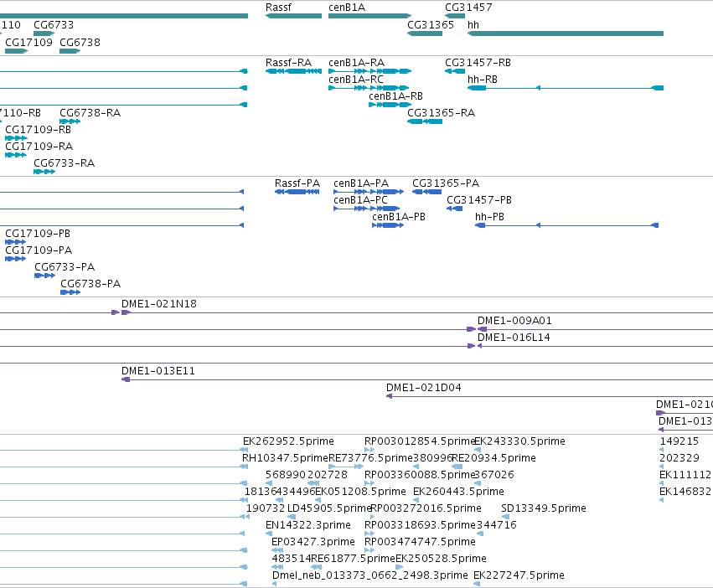Click the 149215 EST label
The width and height of the screenshot is (713, 588).
(x=679, y=441)
